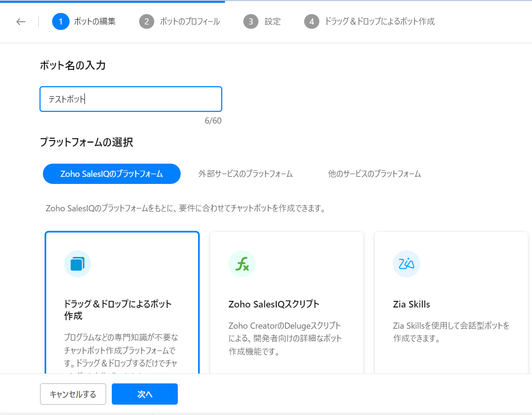Click the drag and drop bot builder icon
This screenshot has height=415, width=532.
pyautogui.click(x=77, y=264)
